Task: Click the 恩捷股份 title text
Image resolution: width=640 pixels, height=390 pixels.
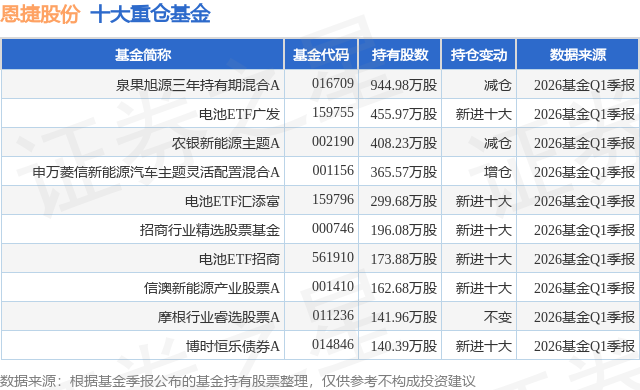Action: [40, 14]
